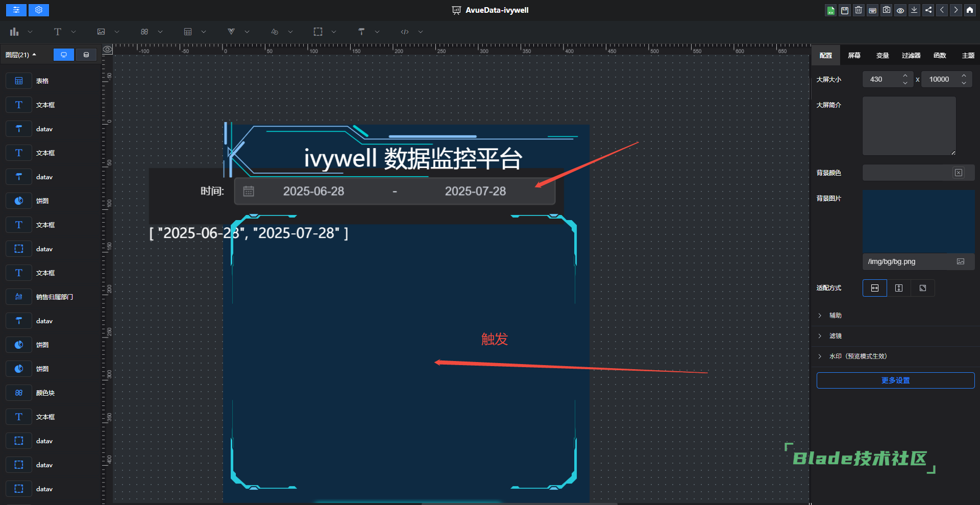Expand the code components dropdown arrow
Viewport: 980px width, 505px height.
(x=421, y=32)
